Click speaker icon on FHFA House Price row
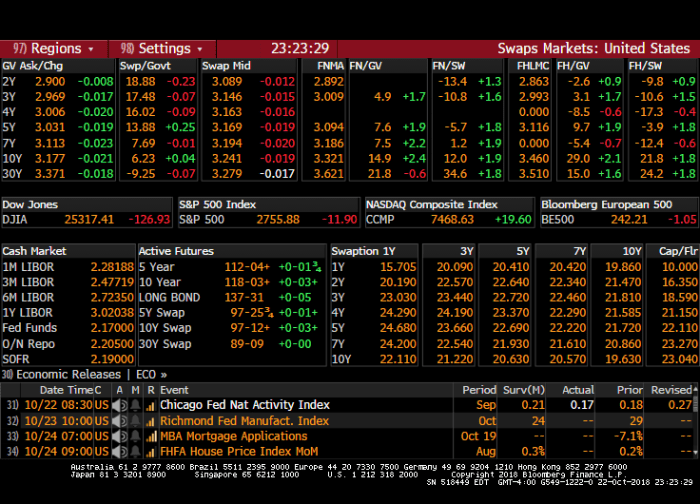Image resolution: width=700 pixels, height=504 pixels. pos(120,451)
